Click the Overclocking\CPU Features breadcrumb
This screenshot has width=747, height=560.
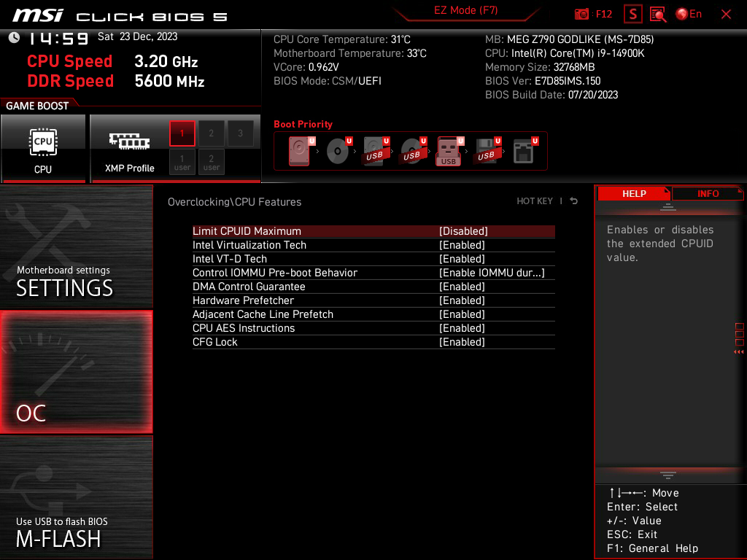pyautogui.click(x=234, y=202)
